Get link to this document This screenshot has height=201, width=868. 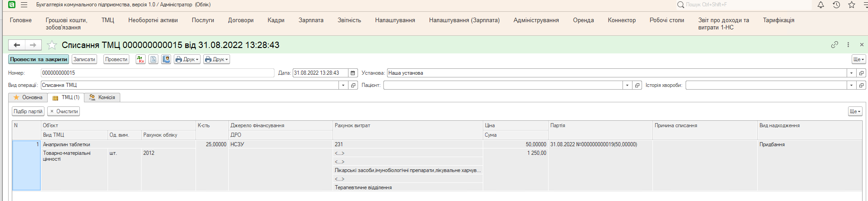[x=834, y=45]
